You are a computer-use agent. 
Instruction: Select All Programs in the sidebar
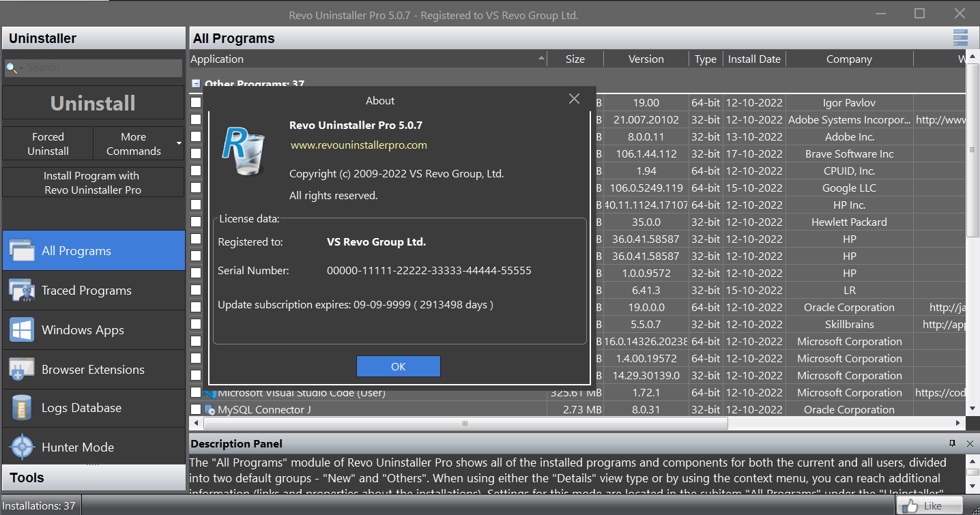[x=93, y=251]
